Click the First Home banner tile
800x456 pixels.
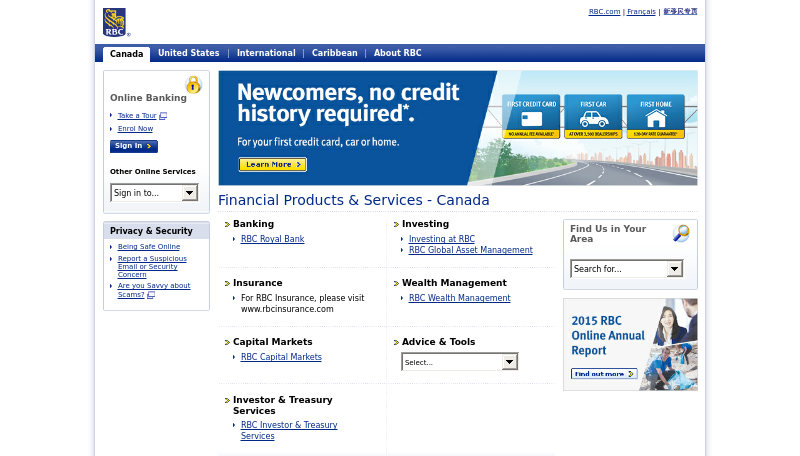[x=656, y=116]
